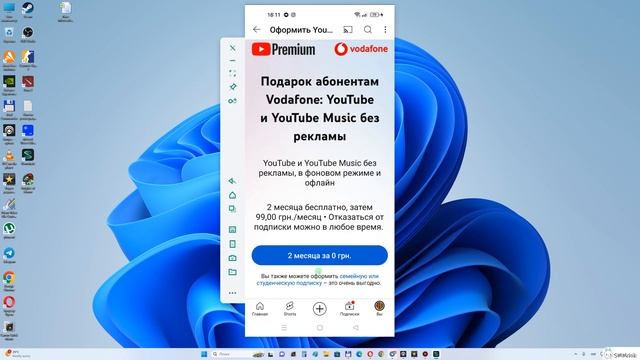Open the sidebar folder icon
The height and width of the screenshot is (360, 640).
tap(232, 272)
